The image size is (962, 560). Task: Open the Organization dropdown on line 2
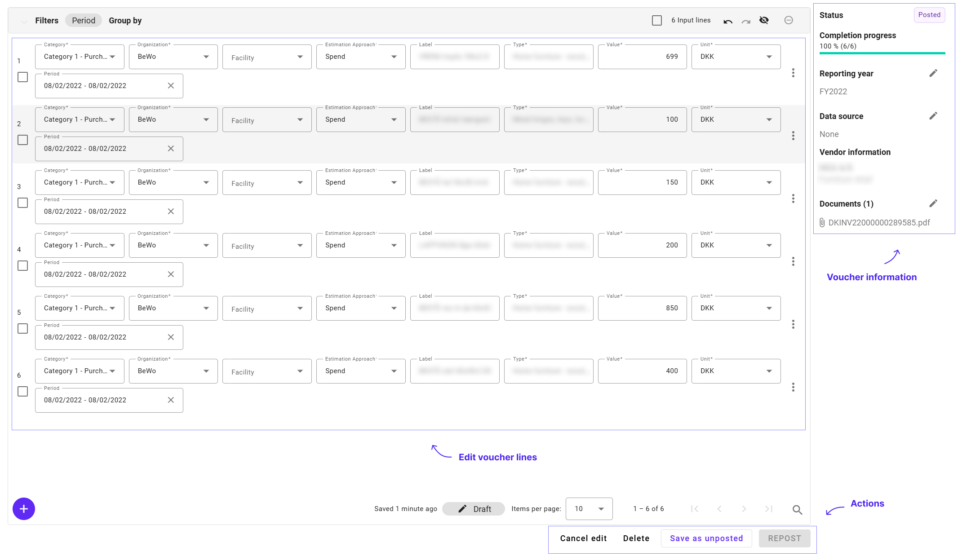click(173, 119)
